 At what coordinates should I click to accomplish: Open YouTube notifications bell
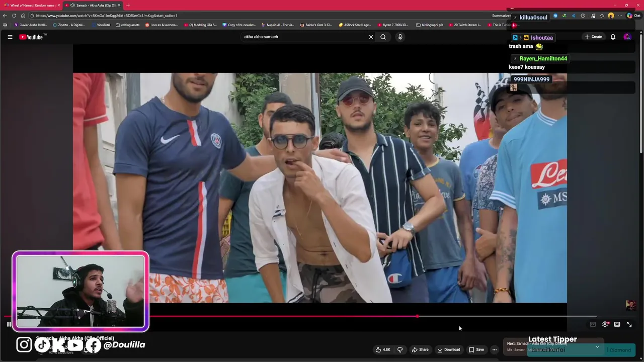tap(613, 37)
